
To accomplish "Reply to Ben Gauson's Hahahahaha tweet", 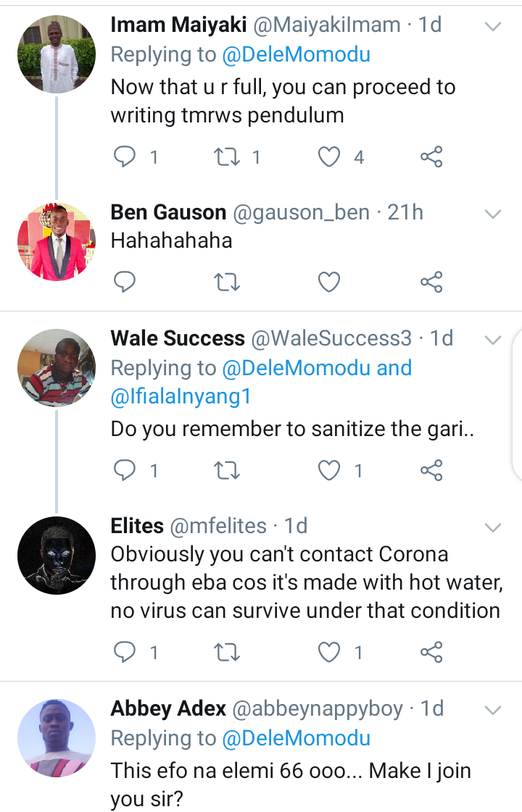I will [125, 282].
